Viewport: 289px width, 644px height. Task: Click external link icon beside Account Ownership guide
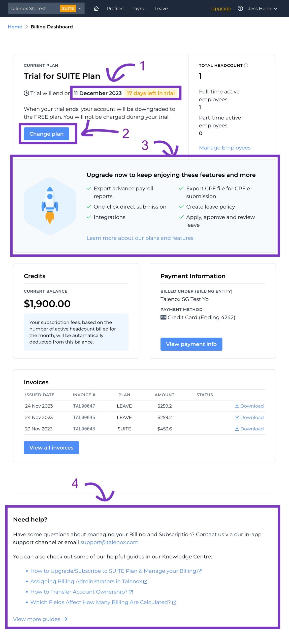click(x=131, y=592)
